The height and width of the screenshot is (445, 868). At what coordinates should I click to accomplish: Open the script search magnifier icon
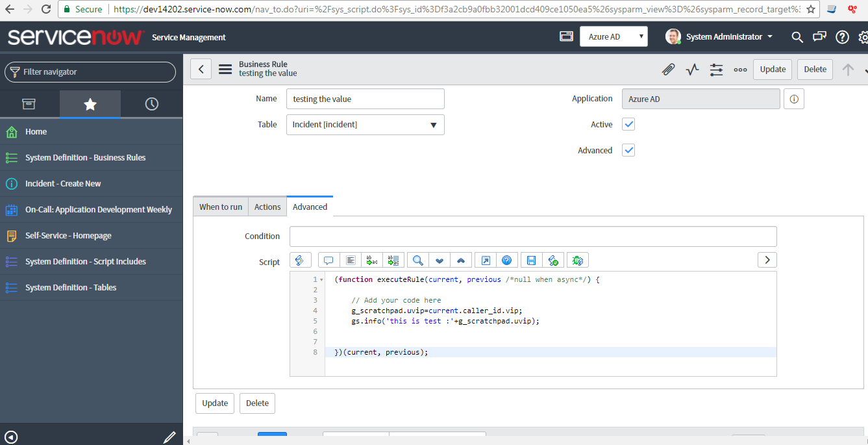[417, 260]
